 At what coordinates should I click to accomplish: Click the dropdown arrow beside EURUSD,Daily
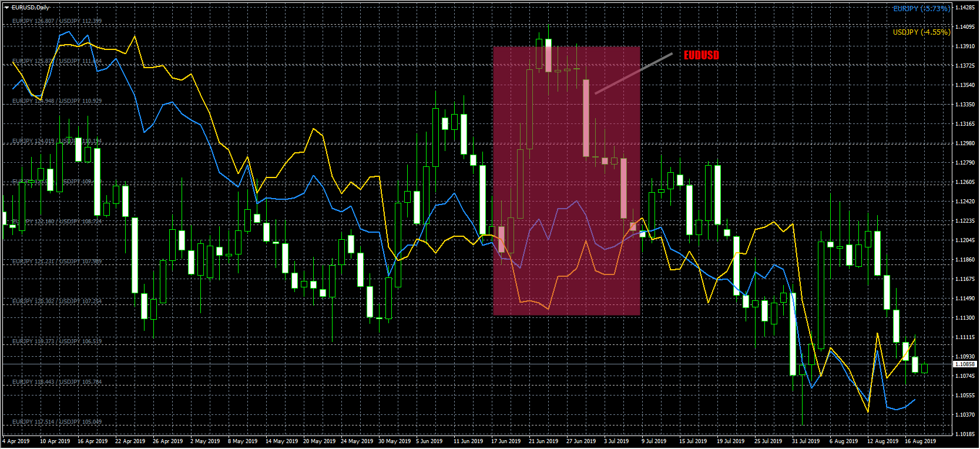pos(7,8)
